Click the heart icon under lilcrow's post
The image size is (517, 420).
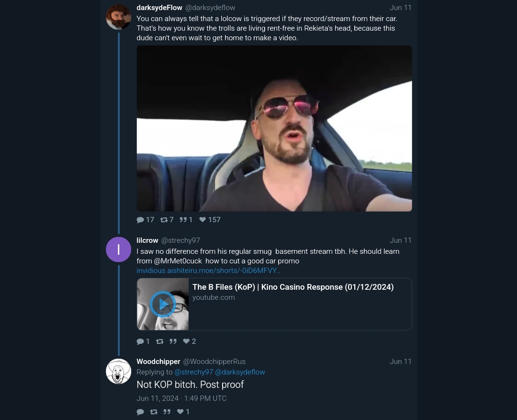186,341
